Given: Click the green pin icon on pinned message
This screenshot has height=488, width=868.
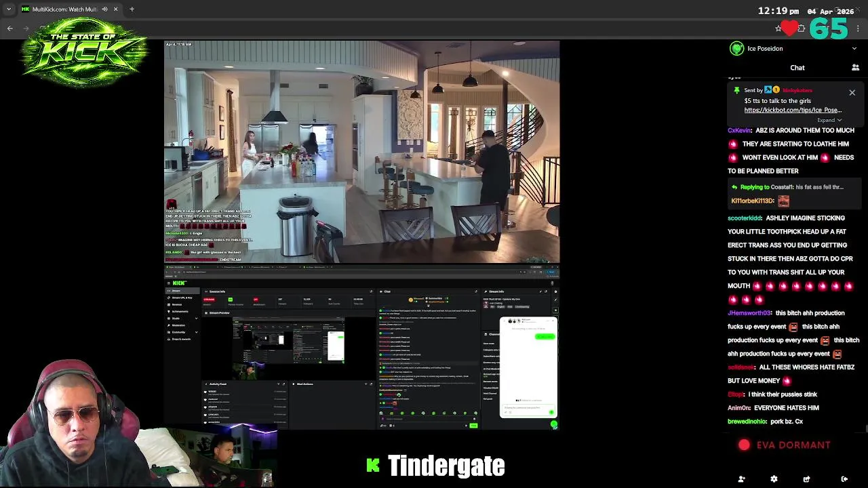Looking at the screenshot, I should (x=736, y=90).
